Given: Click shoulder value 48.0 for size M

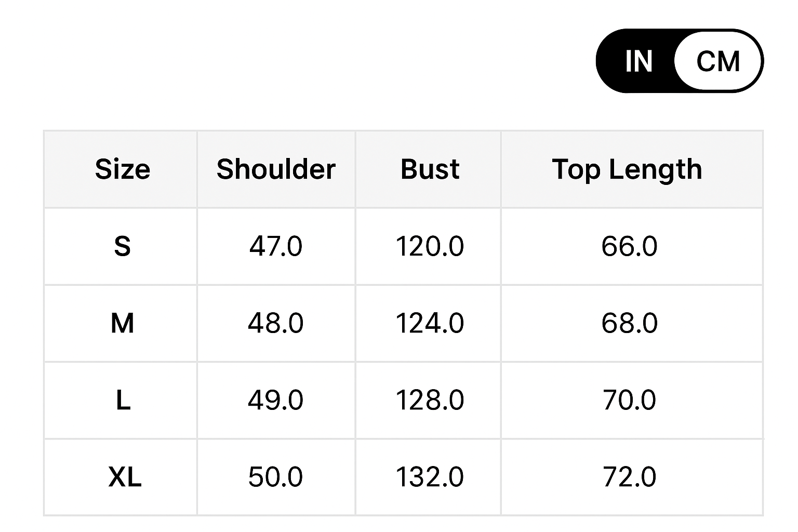Looking at the screenshot, I should (x=276, y=323).
